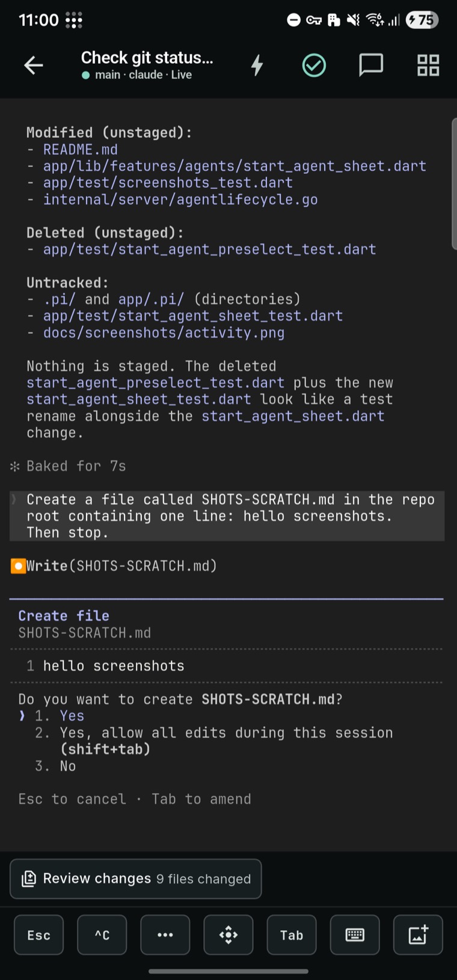Tap the VPN key icon in status bar
457x980 pixels.
314,20
